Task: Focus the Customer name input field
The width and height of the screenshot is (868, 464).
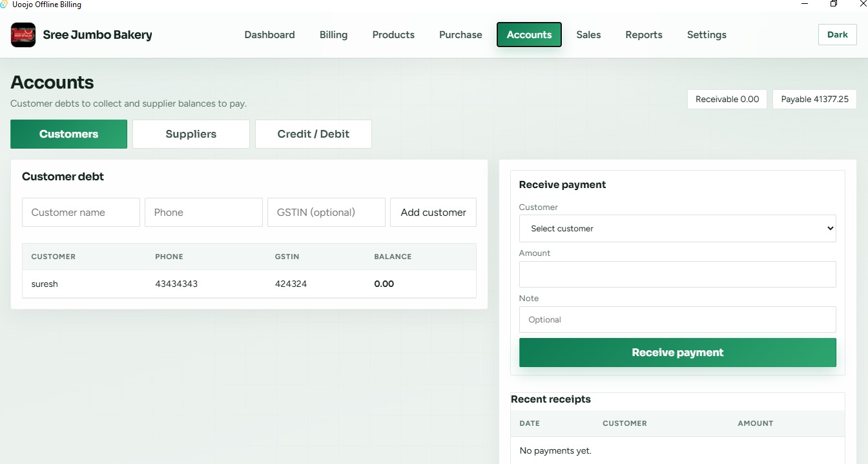Action: tap(81, 213)
